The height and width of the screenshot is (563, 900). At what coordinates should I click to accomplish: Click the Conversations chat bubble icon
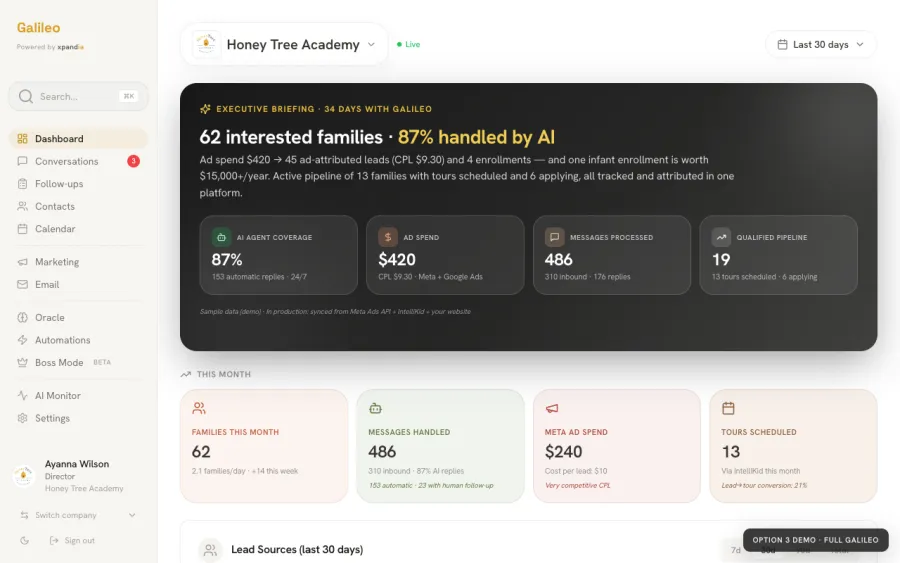pos(22,161)
